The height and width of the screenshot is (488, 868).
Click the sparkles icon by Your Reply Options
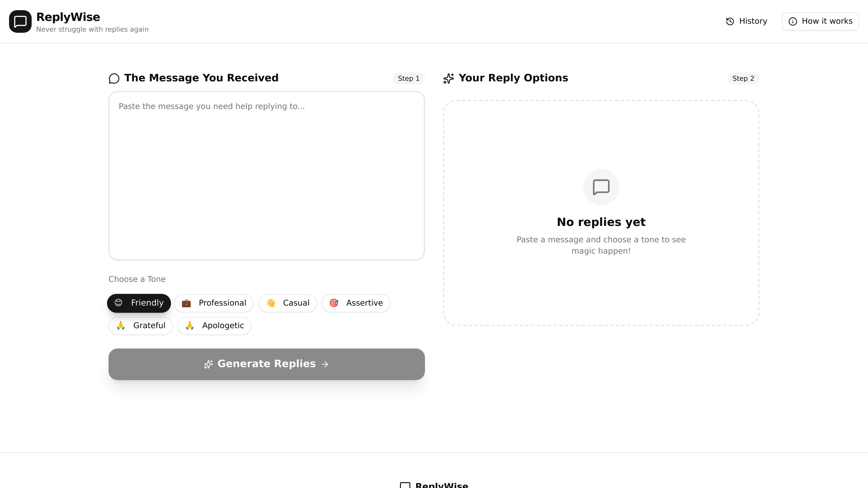448,79
